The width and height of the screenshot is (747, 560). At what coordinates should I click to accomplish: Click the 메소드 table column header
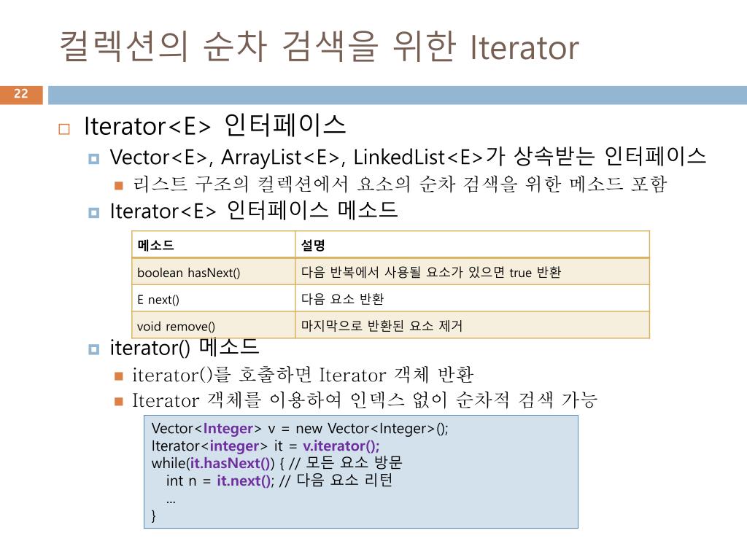[x=214, y=245]
